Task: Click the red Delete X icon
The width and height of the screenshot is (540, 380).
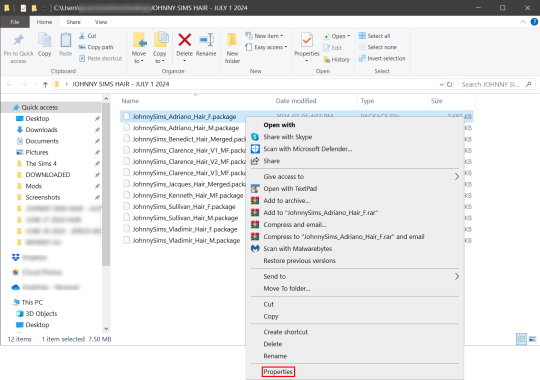Action: click(x=185, y=40)
